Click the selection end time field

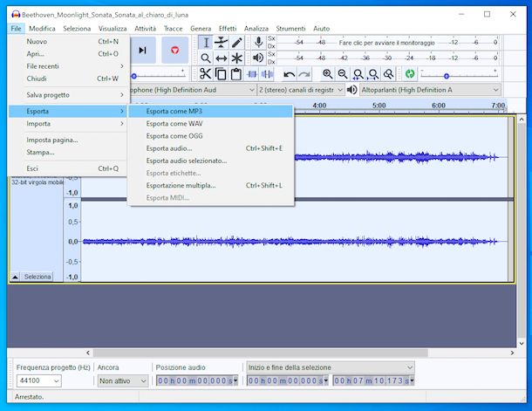point(373,380)
